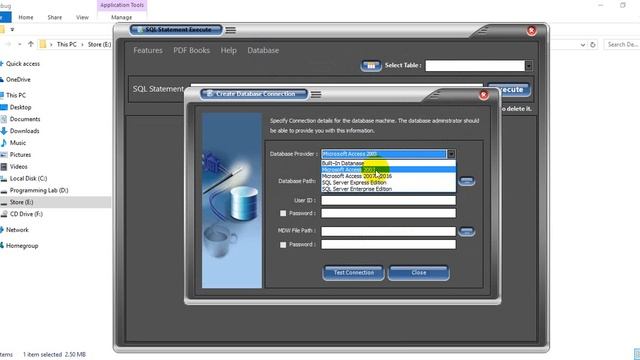Open the Database menu
Image resolution: width=640 pixels, height=360 pixels.
263,51
